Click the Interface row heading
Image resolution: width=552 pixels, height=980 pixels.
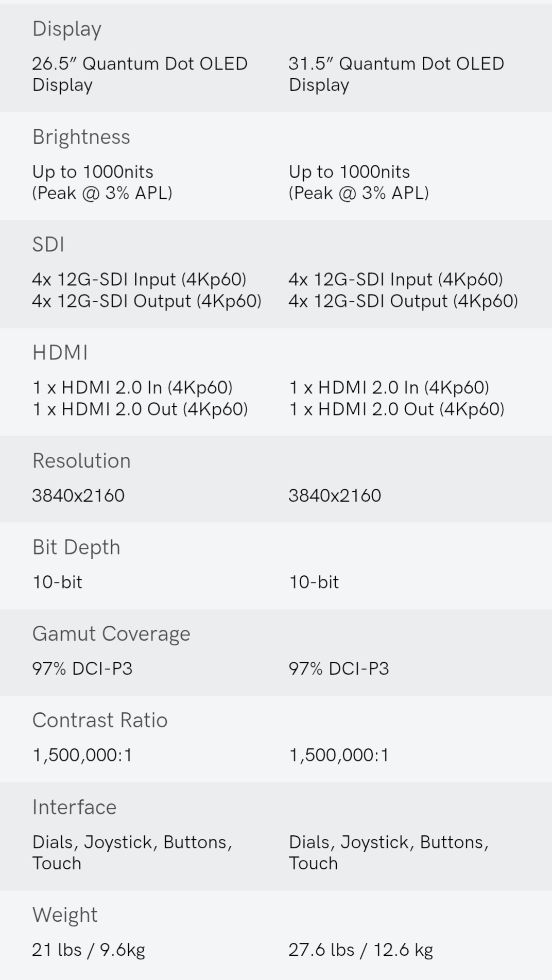(74, 807)
